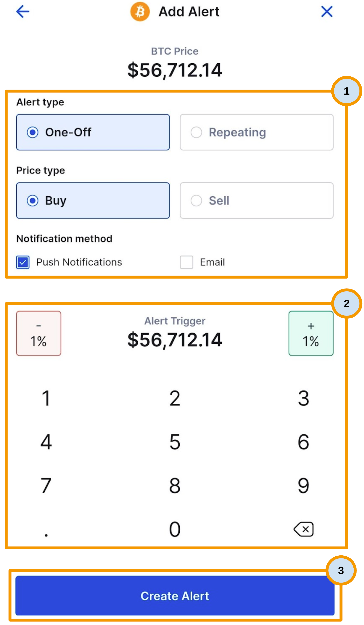
Task: Select the One-Off alert type
Action: (x=93, y=132)
